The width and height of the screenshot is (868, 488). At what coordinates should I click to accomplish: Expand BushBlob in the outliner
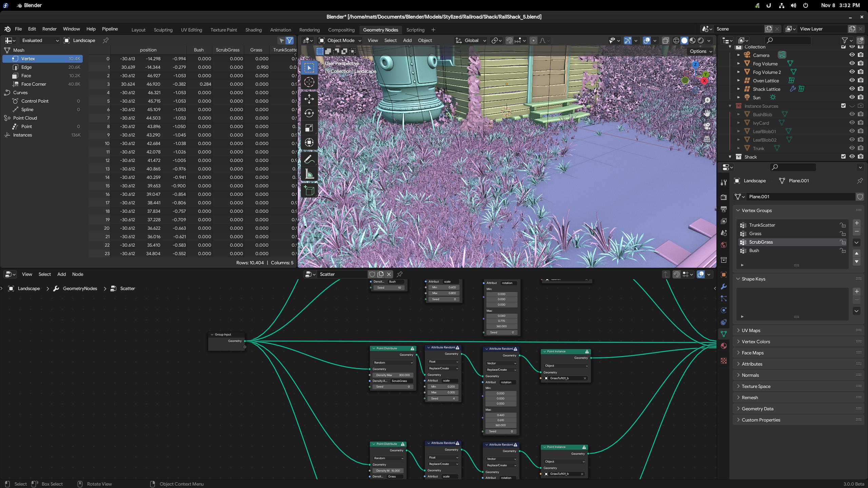click(x=738, y=115)
